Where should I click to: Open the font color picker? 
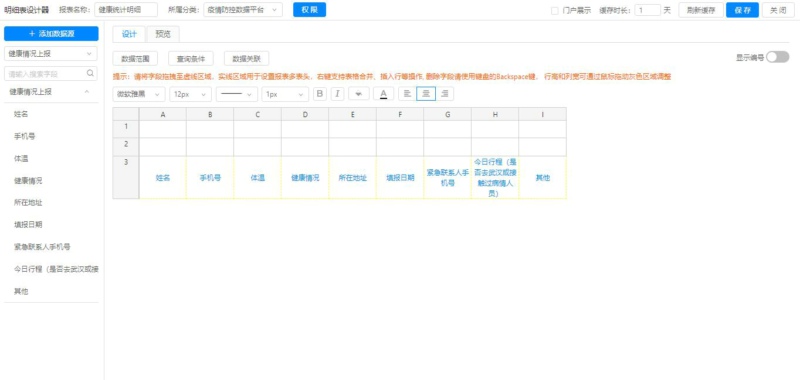coord(384,94)
